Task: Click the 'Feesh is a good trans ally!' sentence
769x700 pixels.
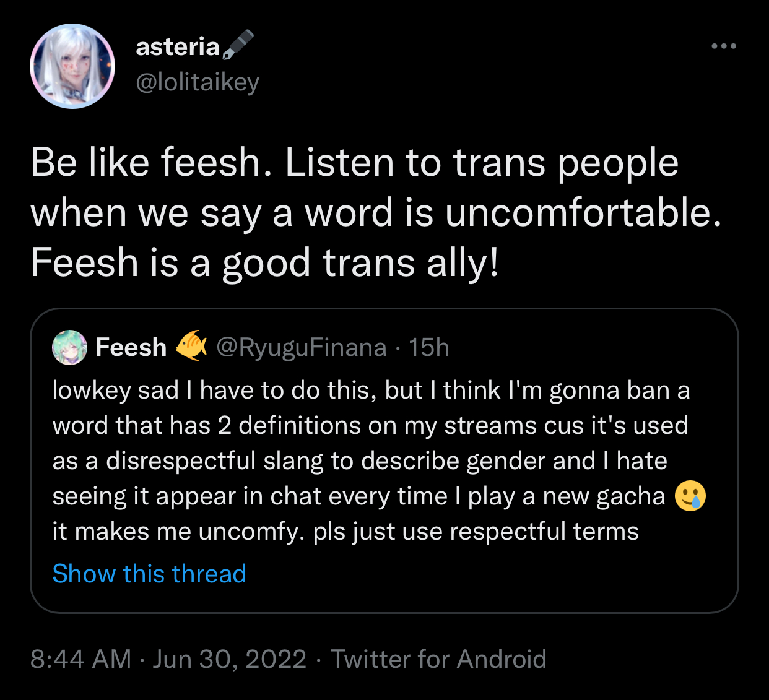Action: coord(264,262)
